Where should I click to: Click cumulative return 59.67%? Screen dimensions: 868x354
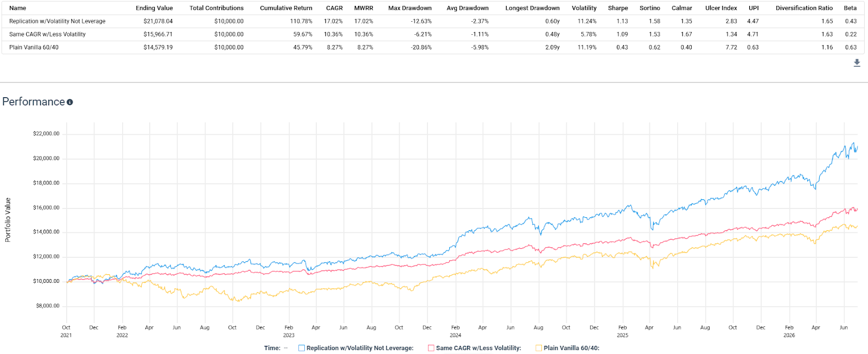point(303,34)
